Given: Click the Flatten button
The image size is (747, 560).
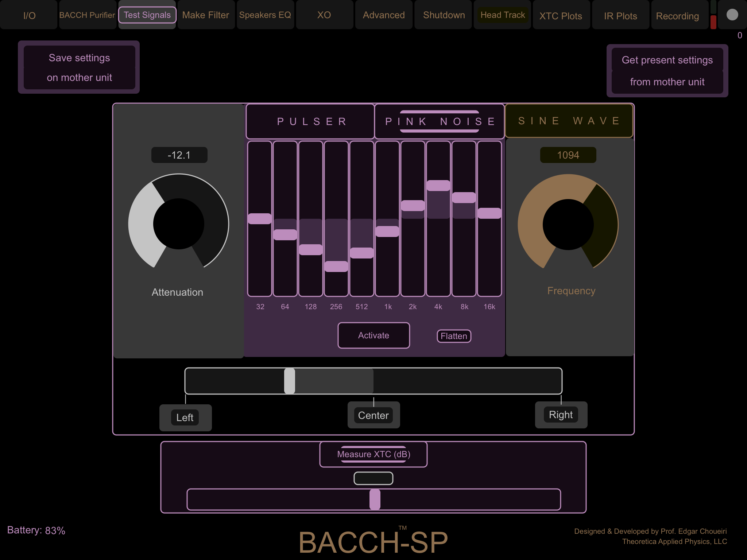Looking at the screenshot, I should [454, 336].
